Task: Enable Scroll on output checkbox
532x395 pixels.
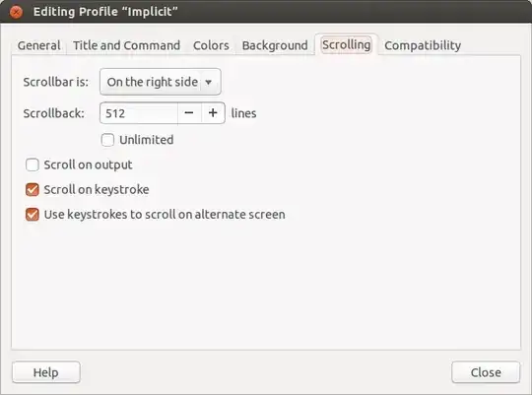Action: (x=33, y=165)
